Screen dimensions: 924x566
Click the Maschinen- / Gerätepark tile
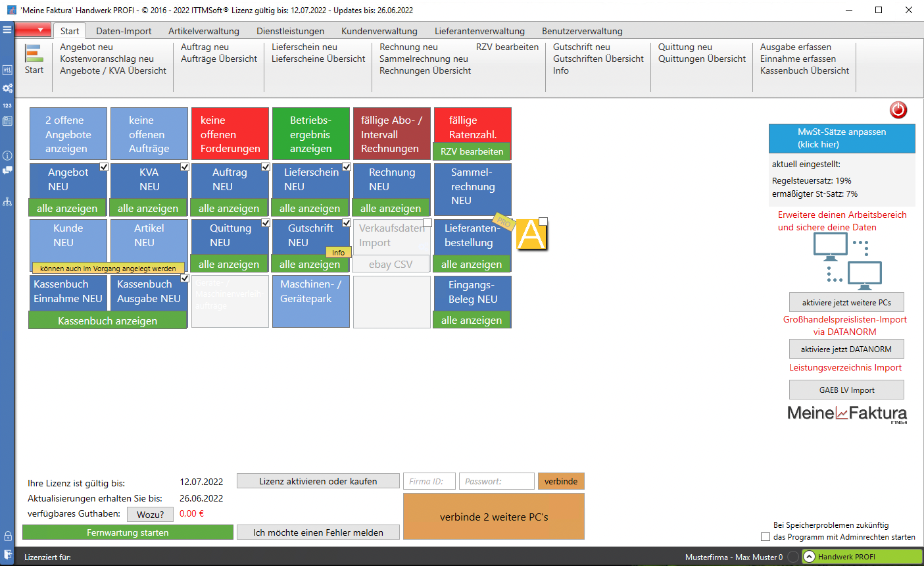[x=311, y=301]
